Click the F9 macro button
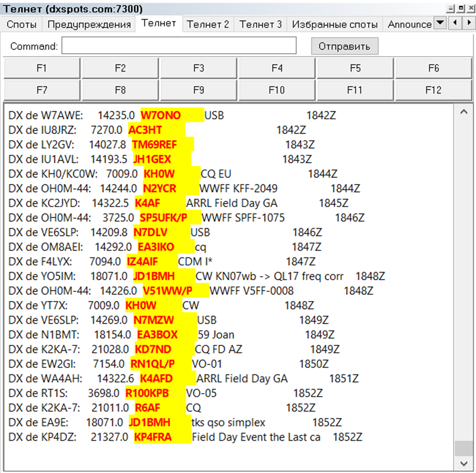The width and height of the screenshot is (476, 473). click(x=199, y=90)
